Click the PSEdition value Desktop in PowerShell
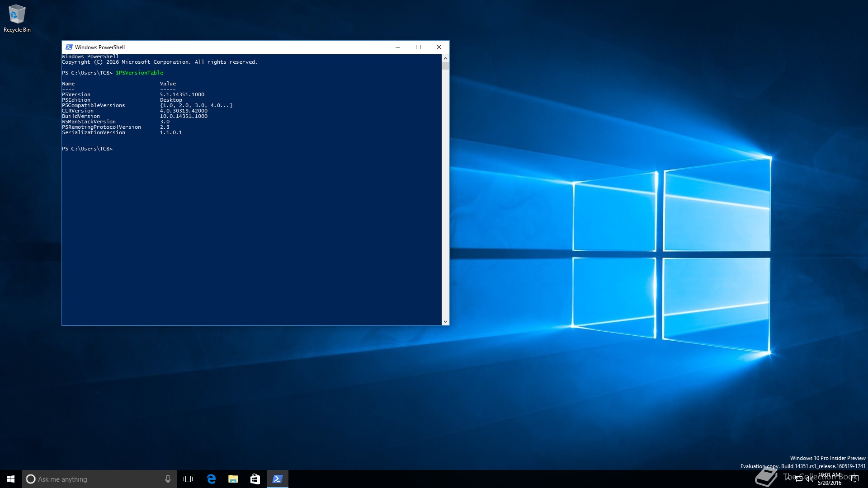The width and height of the screenshot is (868, 488). point(171,100)
